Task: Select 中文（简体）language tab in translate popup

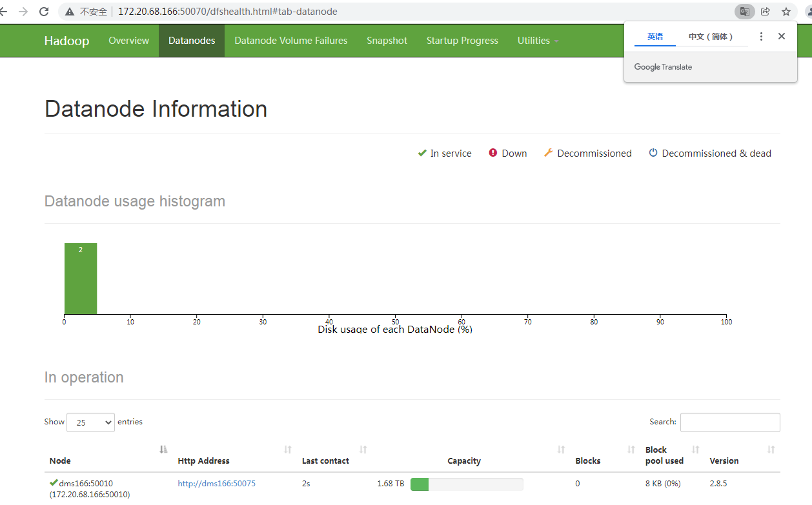Action: (711, 37)
